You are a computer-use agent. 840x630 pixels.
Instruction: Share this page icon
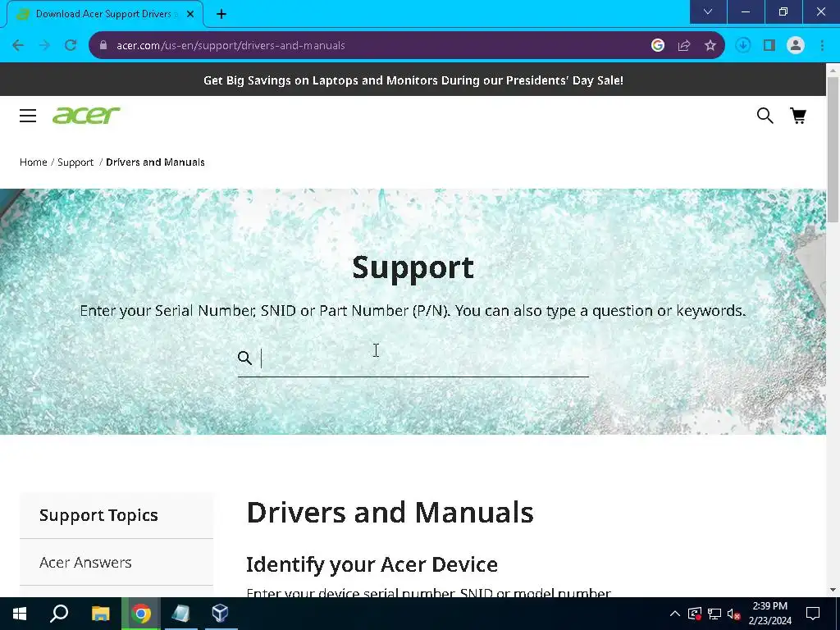pyautogui.click(x=684, y=46)
